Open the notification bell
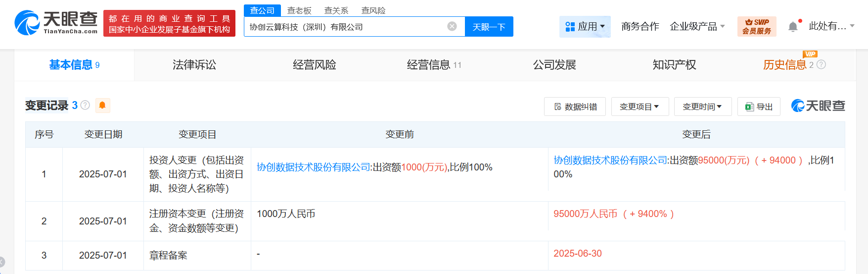 coord(793,26)
